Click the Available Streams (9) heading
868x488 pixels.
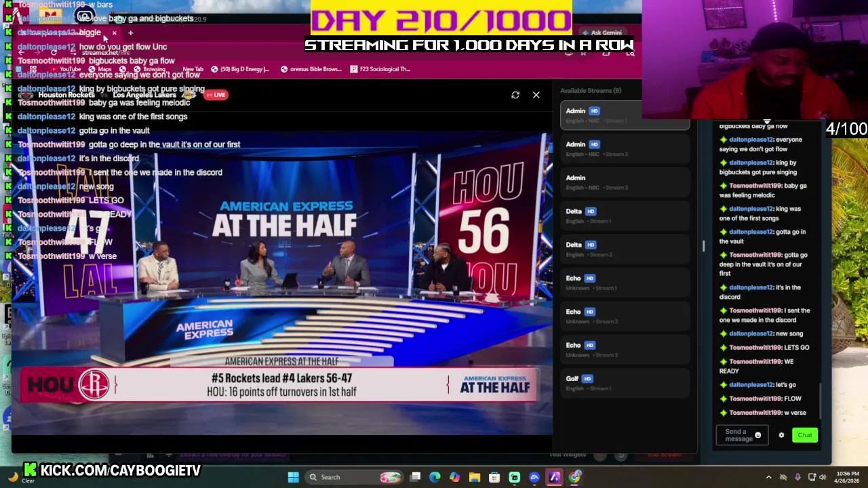[591, 90]
